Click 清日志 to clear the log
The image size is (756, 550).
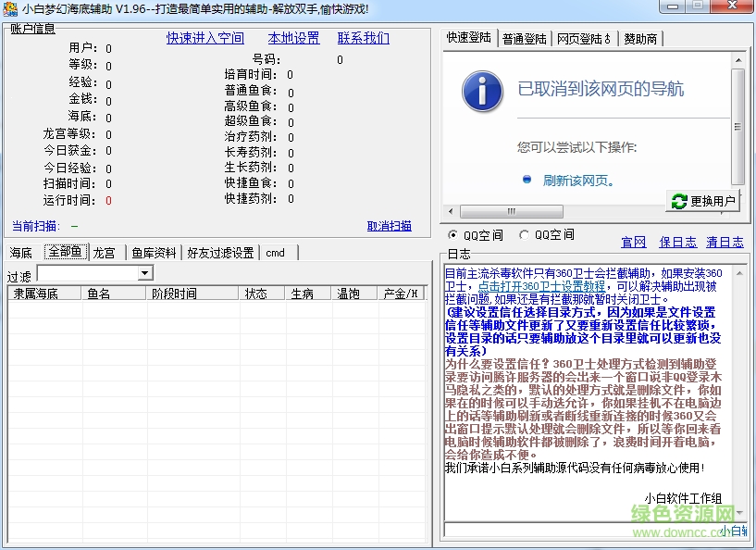725,242
